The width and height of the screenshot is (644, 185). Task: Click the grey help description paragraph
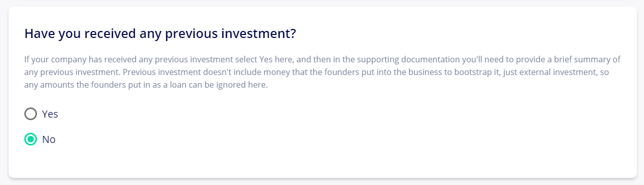coord(322,72)
